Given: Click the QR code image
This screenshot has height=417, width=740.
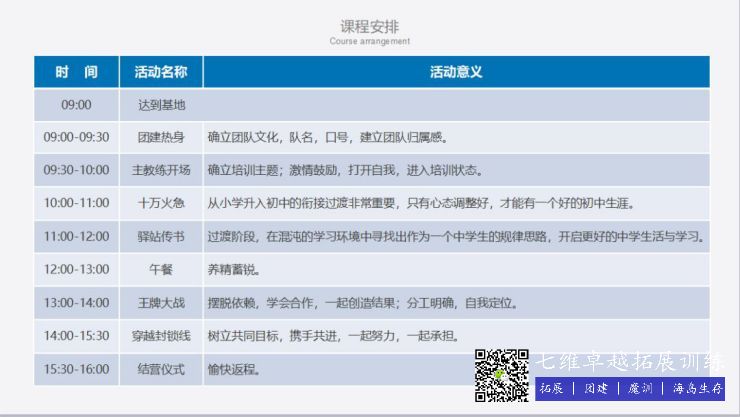Looking at the screenshot, I should 501,376.
